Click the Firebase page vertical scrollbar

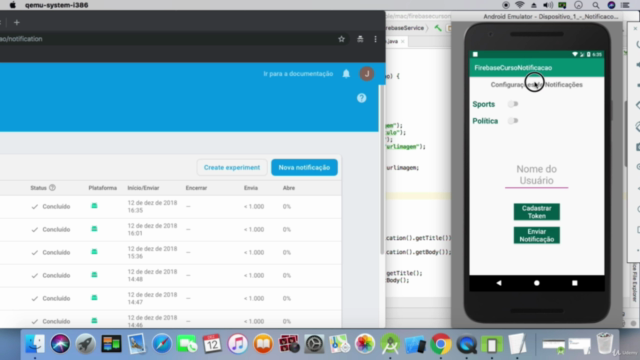382,169
